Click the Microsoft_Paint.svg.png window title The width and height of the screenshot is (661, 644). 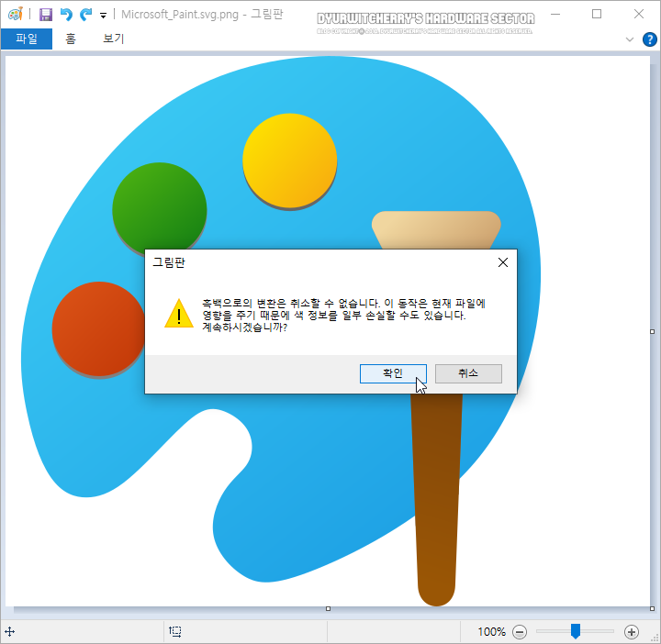(202, 15)
